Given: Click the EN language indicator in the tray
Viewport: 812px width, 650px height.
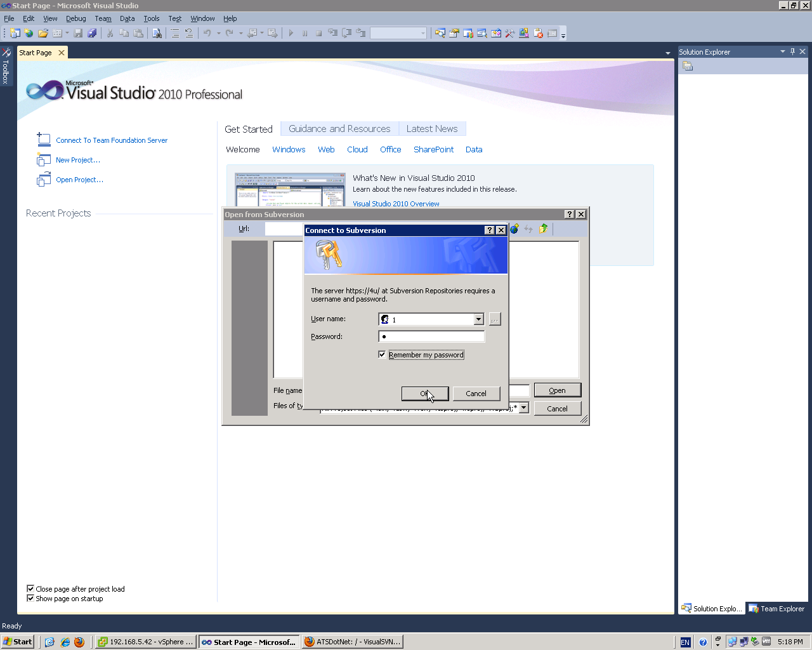Looking at the screenshot, I should pos(685,642).
